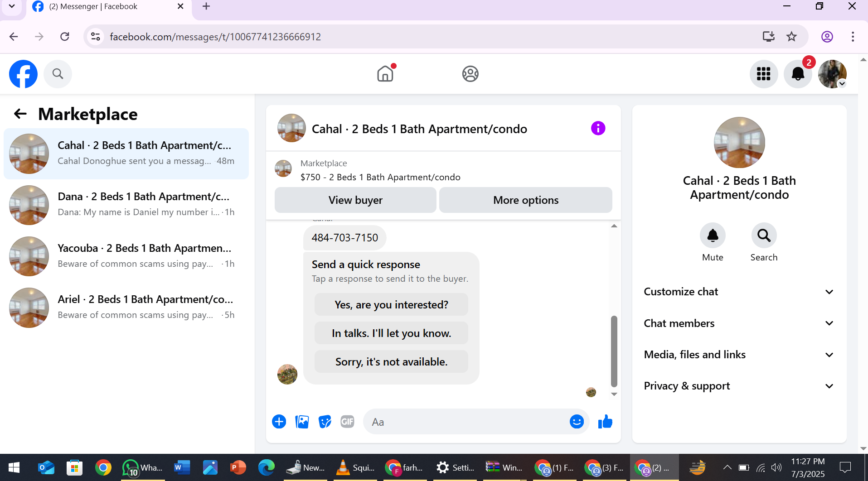868x481 pixels.
Task: Open VLC on the taskbar
Action: pos(355,467)
